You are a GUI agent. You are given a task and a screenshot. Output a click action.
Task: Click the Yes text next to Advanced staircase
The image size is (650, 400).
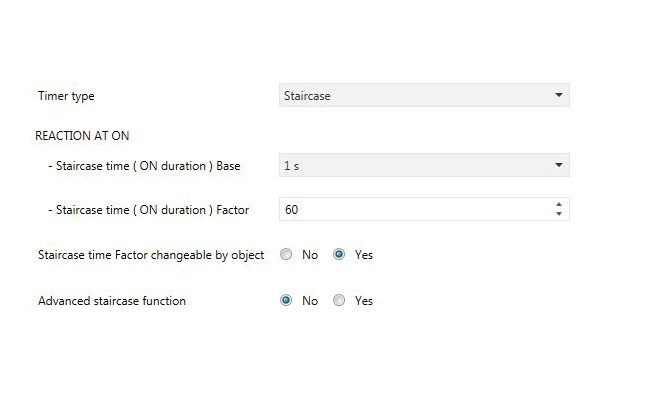(x=364, y=300)
